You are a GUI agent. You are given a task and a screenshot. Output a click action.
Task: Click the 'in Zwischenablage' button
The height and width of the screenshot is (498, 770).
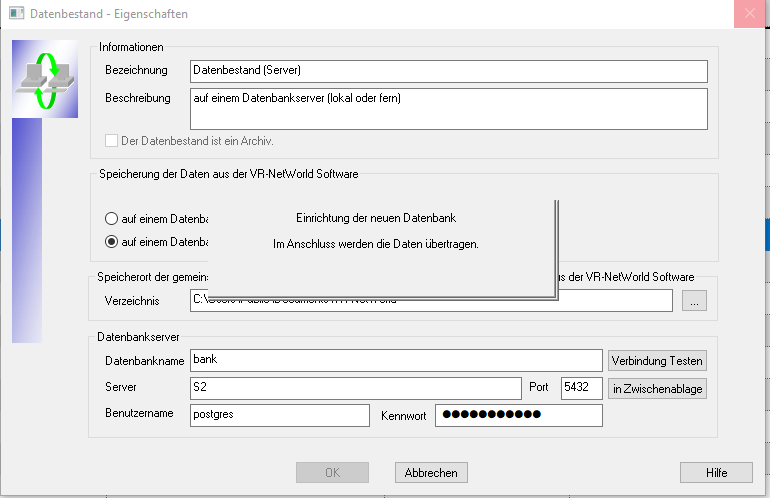(x=657, y=388)
